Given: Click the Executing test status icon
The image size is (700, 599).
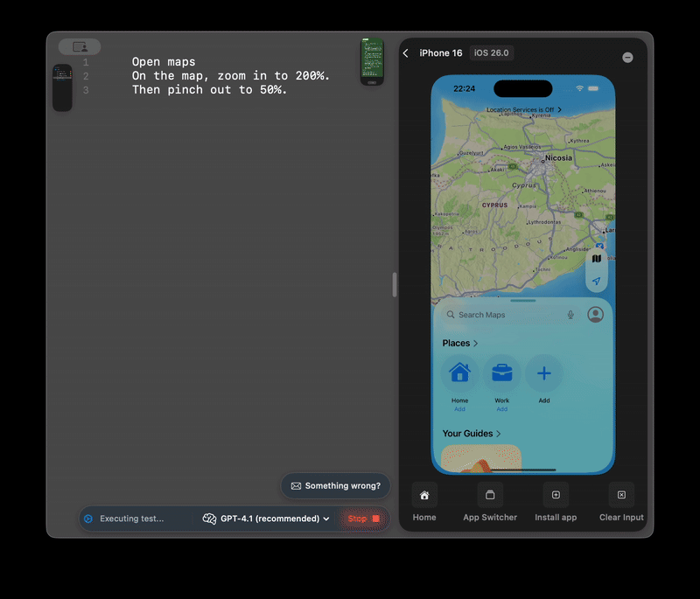Looking at the screenshot, I should tap(88, 519).
